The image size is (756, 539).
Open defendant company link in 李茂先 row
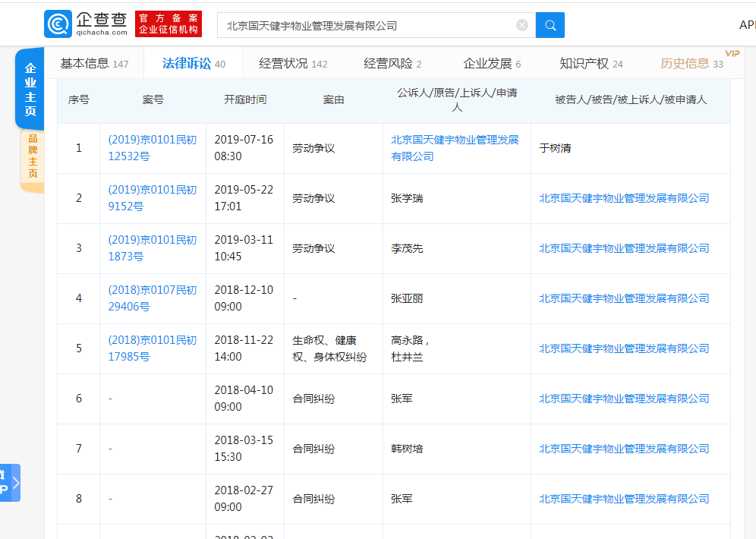click(624, 248)
